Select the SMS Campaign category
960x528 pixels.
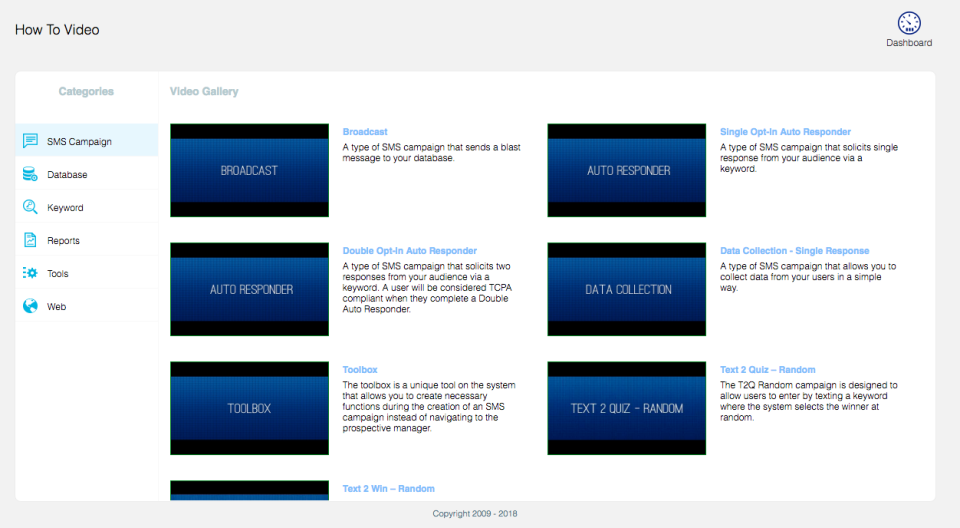pos(87,140)
